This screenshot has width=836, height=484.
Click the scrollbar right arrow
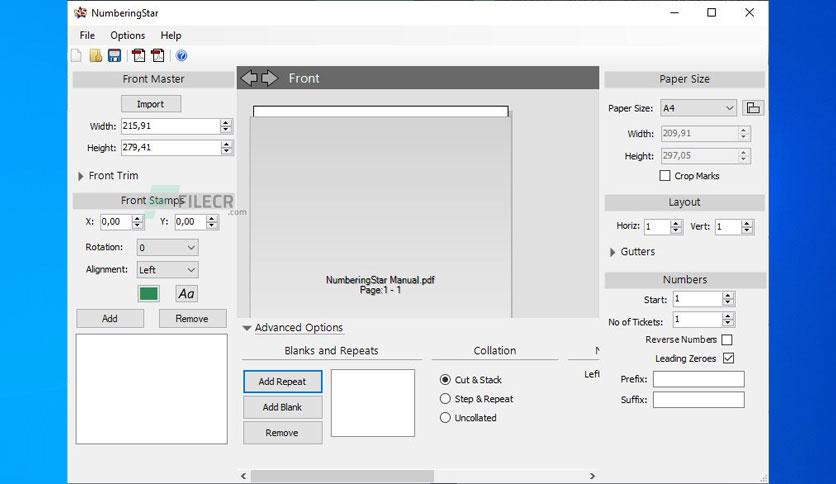click(x=592, y=475)
